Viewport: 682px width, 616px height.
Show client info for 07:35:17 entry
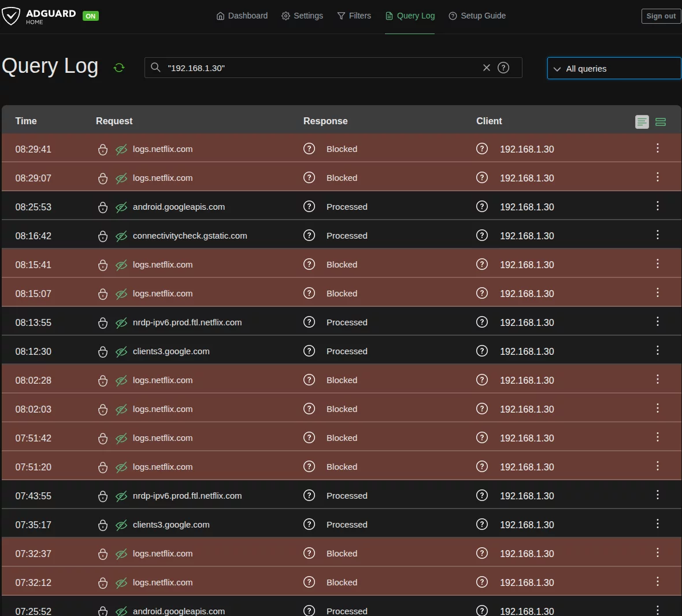[x=482, y=524]
